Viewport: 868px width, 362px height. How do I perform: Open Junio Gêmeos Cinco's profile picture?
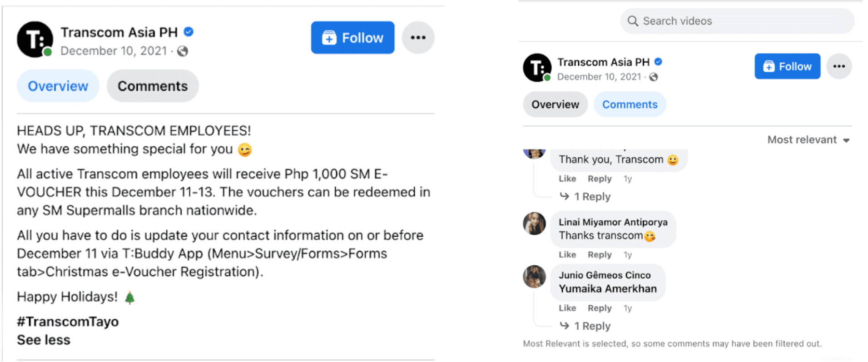534,277
